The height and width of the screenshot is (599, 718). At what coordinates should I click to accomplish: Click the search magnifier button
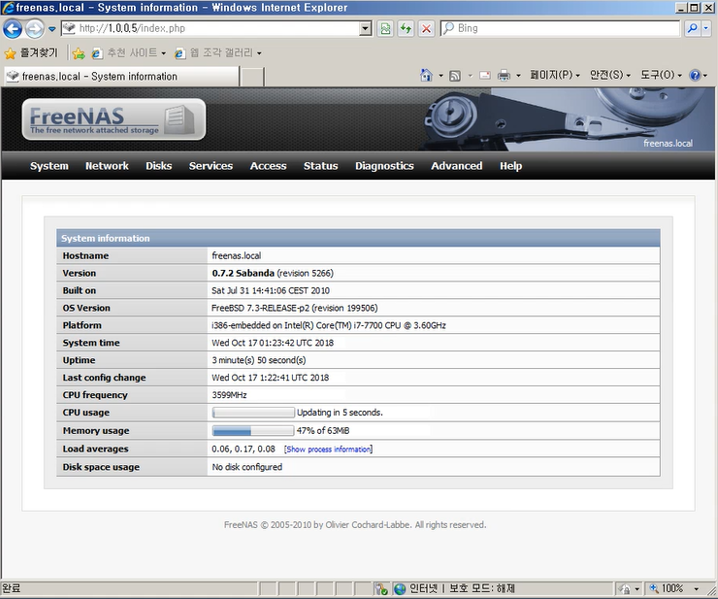692,28
